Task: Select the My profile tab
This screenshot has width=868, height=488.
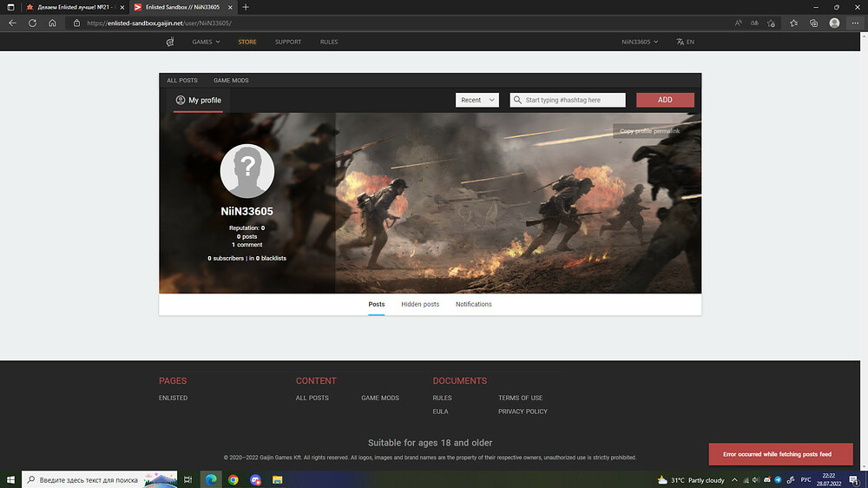Action: click(198, 100)
